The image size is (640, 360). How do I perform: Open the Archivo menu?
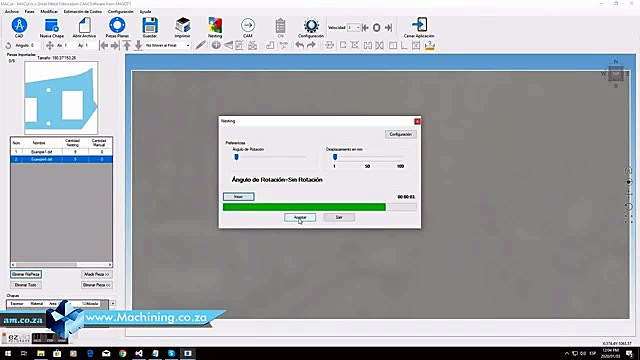(x=12, y=11)
